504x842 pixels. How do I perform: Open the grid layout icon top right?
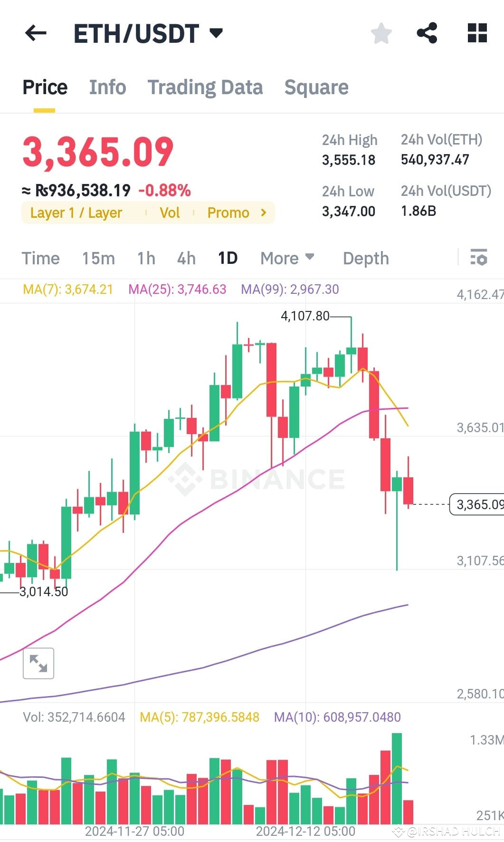point(476,33)
